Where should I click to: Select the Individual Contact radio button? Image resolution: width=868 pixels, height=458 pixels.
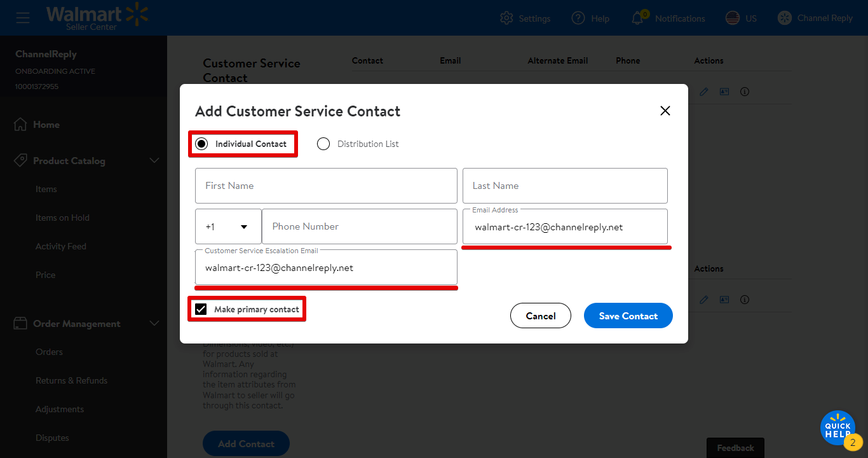point(201,144)
